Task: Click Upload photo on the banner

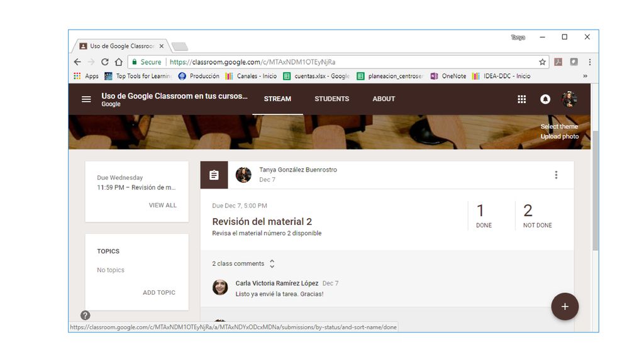Action: [x=559, y=136]
